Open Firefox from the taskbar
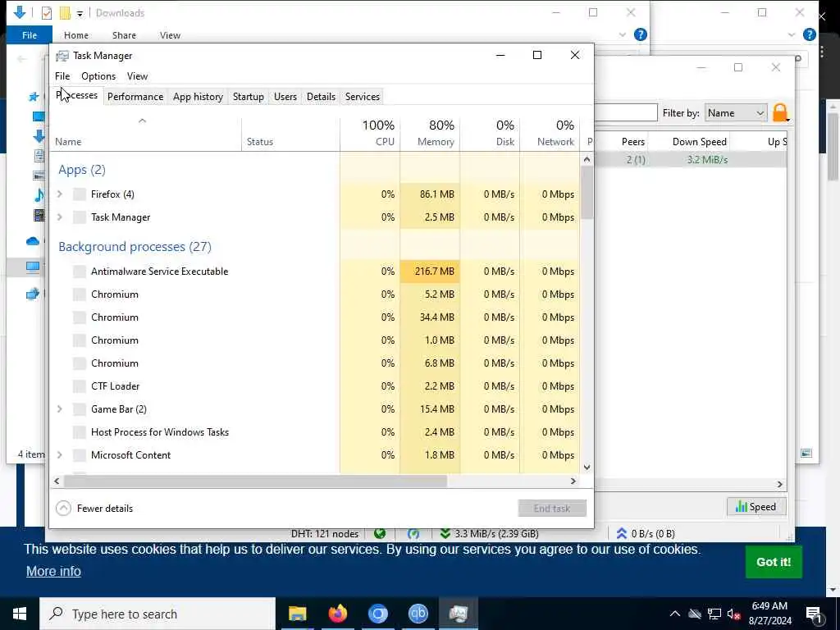This screenshot has width=840, height=630. pyautogui.click(x=337, y=614)
